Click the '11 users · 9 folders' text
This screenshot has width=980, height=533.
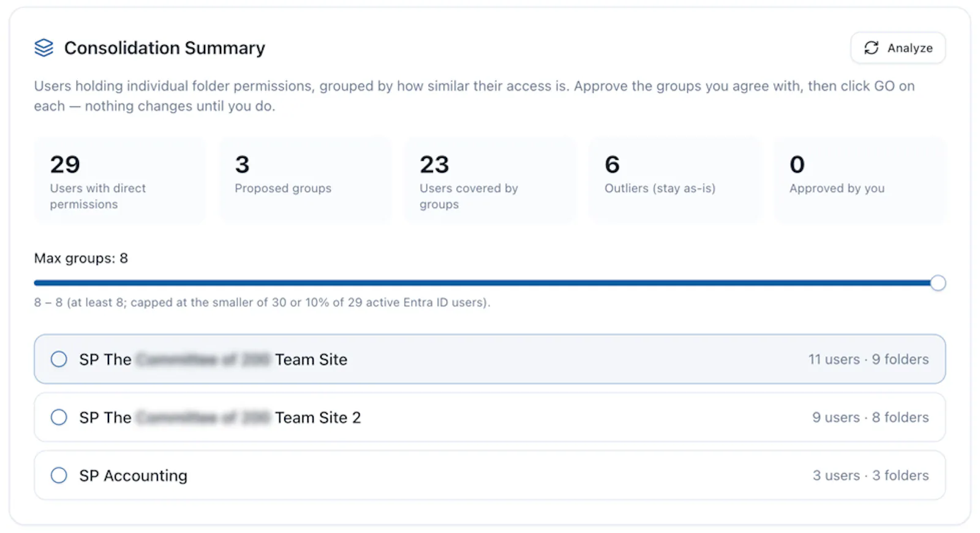[869, 359]
